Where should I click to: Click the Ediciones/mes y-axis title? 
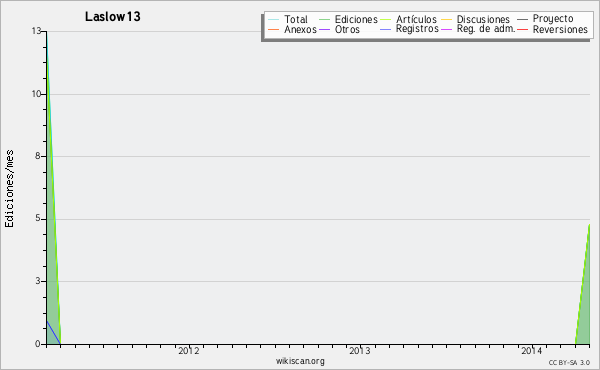point(9,189)
